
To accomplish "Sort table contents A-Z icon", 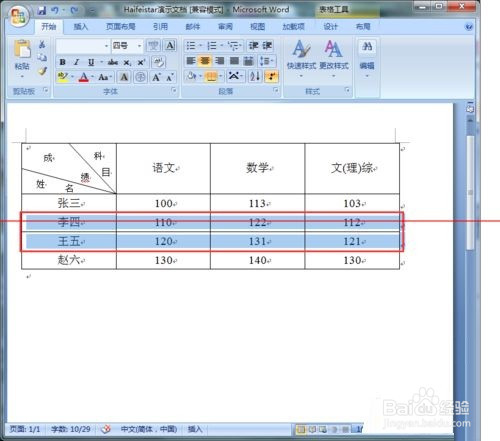I will coord(255,76).
